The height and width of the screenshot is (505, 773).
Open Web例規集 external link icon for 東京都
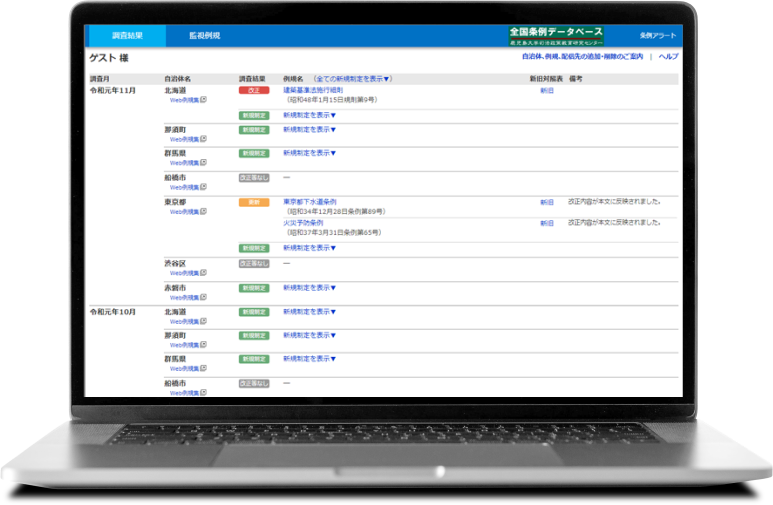[203, 212]
